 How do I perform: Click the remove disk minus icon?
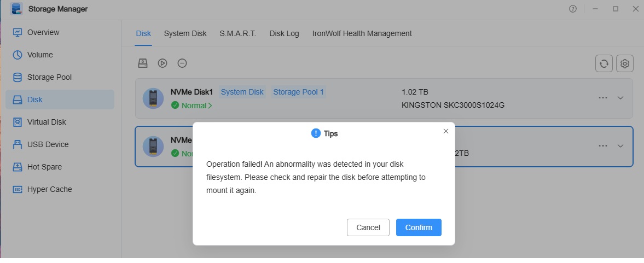pyautogui.click(x=182, y=63)
